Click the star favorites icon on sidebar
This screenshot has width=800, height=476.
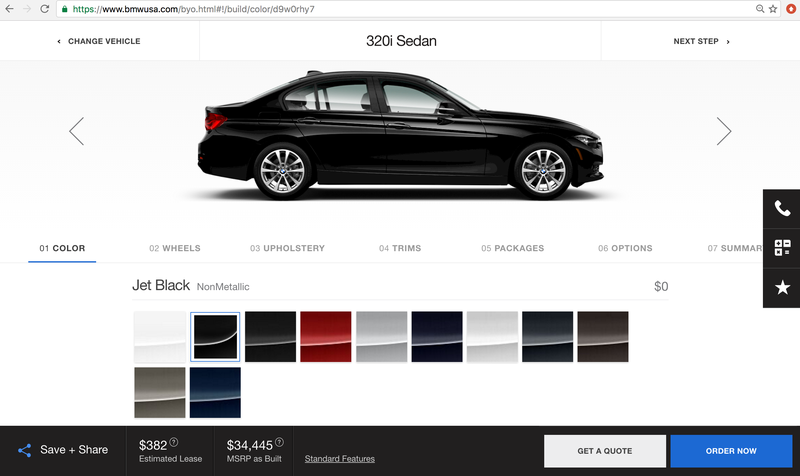pyautogui.click(x=782, y=288)
